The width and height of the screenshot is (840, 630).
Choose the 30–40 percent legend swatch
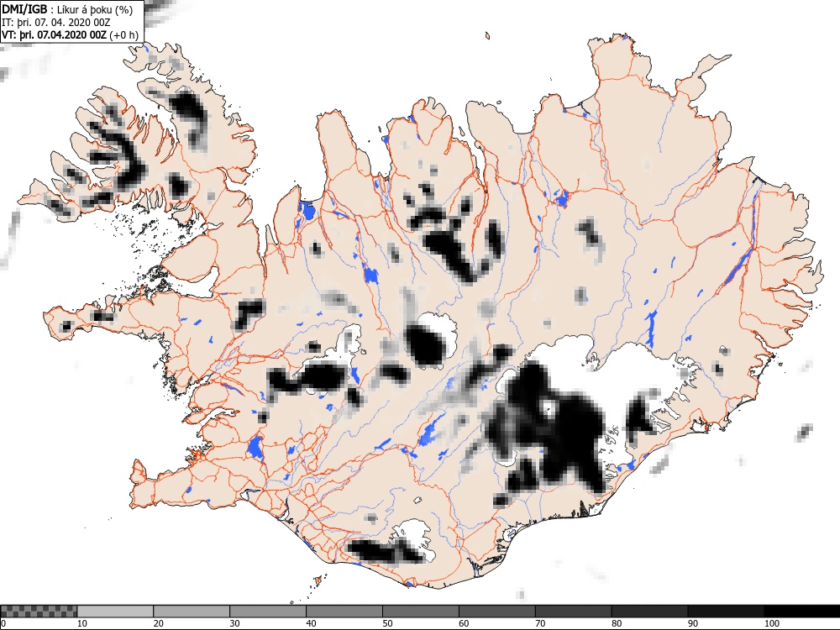(x=268, y=612)
